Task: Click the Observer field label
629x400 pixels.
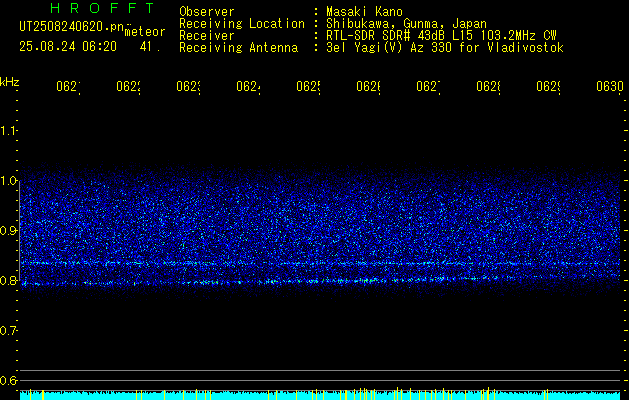Action: pos(207,11)
